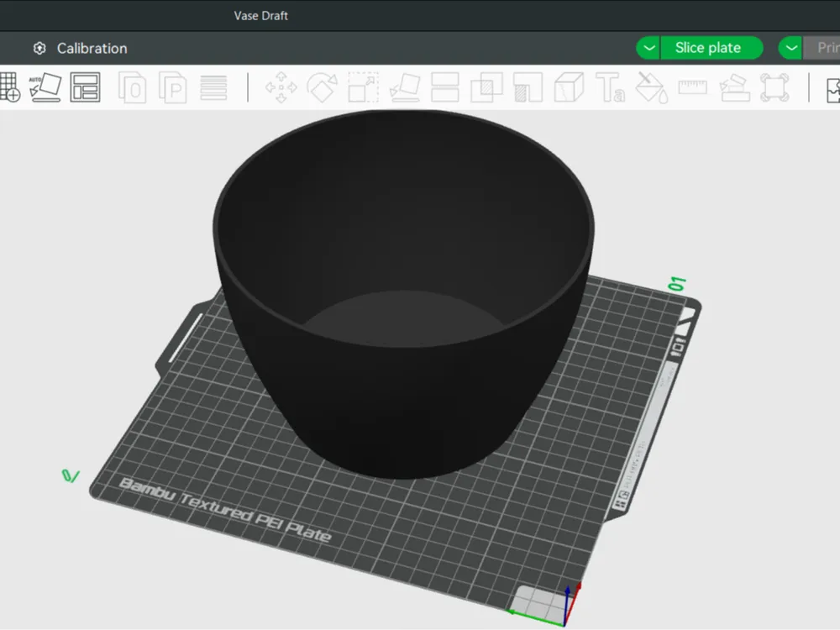Click the partially visible Print button
840x630 pixels.
tap(822, 48)
